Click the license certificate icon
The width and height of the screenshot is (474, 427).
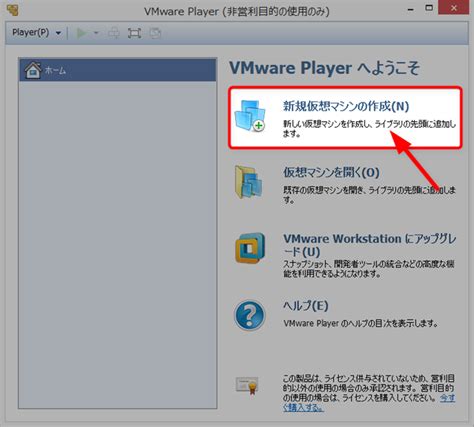(247, 386)
